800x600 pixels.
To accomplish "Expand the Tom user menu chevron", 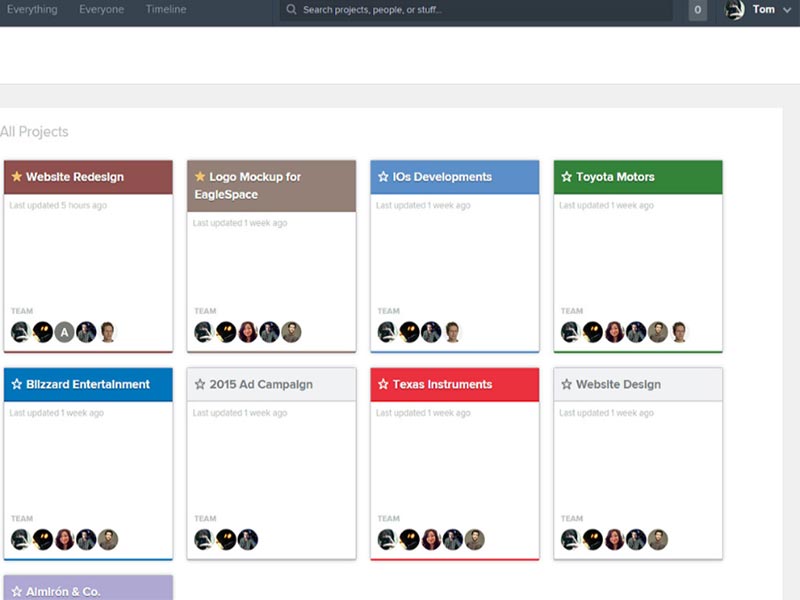I will pyautogui.click(x=786, y=10).
